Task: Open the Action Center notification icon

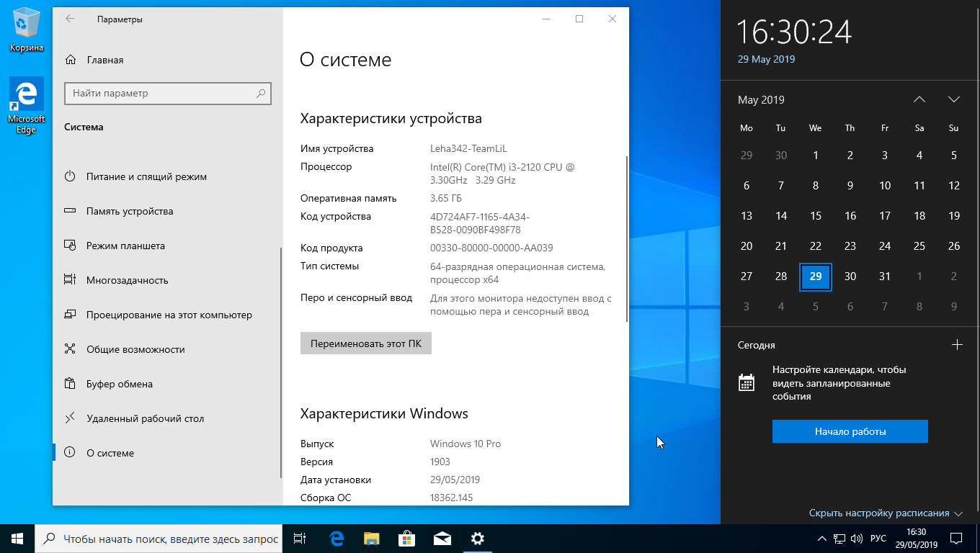Action: click(x=956, y=539)
